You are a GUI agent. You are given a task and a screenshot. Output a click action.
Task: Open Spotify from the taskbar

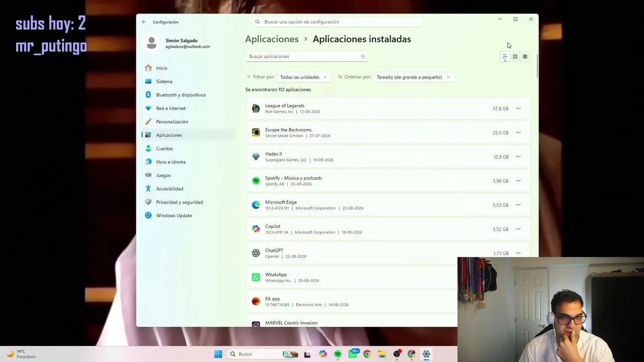(338, 354)
